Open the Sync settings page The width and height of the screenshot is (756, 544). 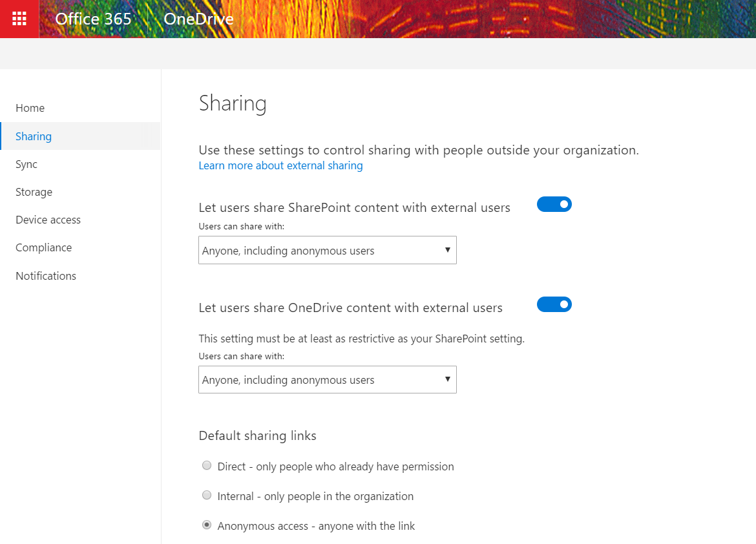[26, 164]
